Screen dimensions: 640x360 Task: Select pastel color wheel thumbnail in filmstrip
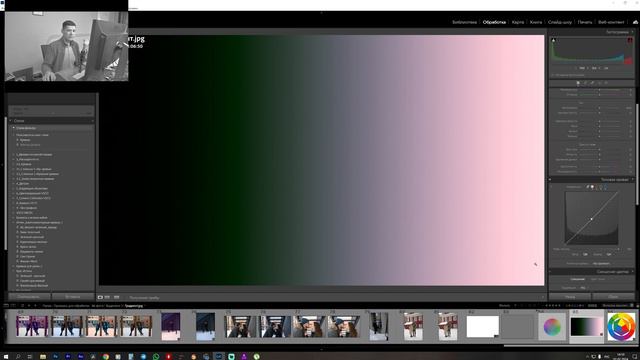(x=552, y=327)
